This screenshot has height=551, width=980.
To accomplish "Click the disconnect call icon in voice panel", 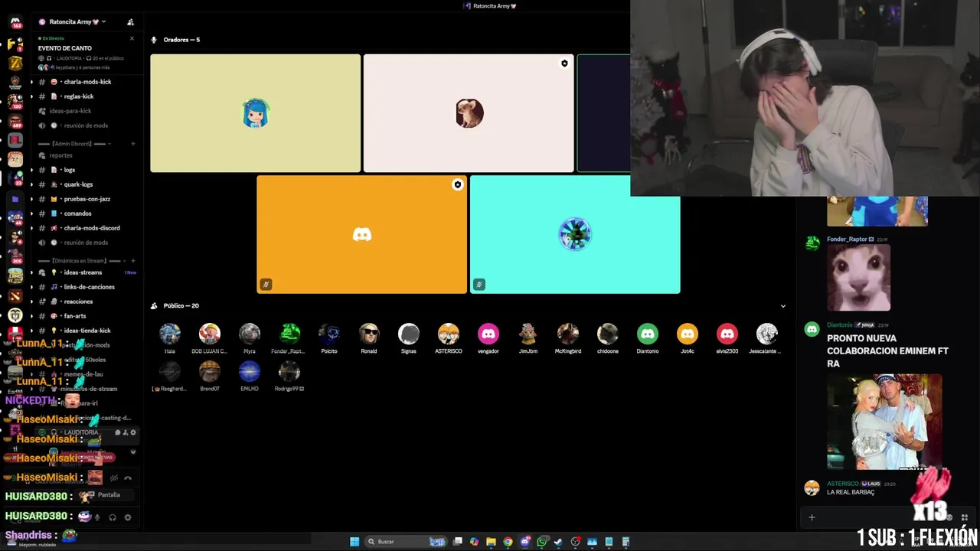I will tap(128, 478).
